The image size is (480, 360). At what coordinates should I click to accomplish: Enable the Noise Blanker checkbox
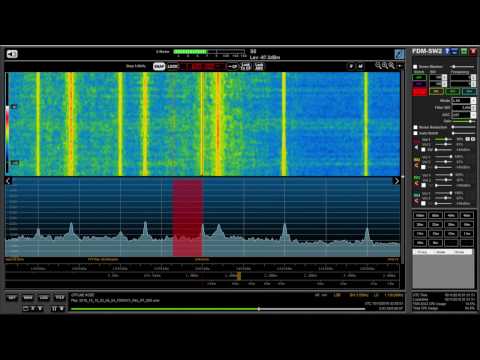click(x=415, y=67)
